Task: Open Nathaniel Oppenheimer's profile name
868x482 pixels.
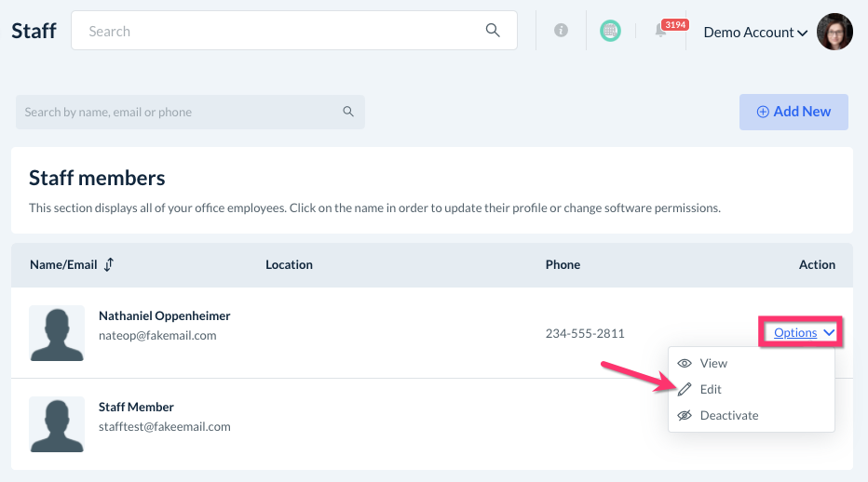Action: 165,316
